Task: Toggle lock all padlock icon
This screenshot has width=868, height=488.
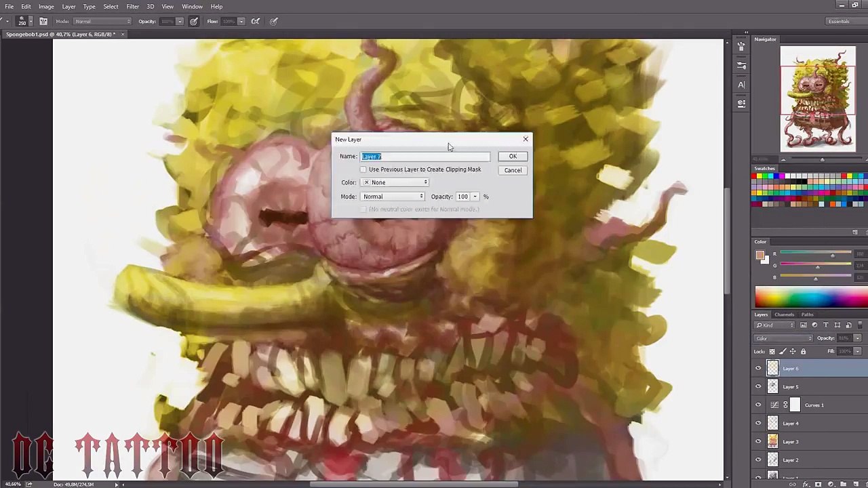Action: tap(803, 351)
